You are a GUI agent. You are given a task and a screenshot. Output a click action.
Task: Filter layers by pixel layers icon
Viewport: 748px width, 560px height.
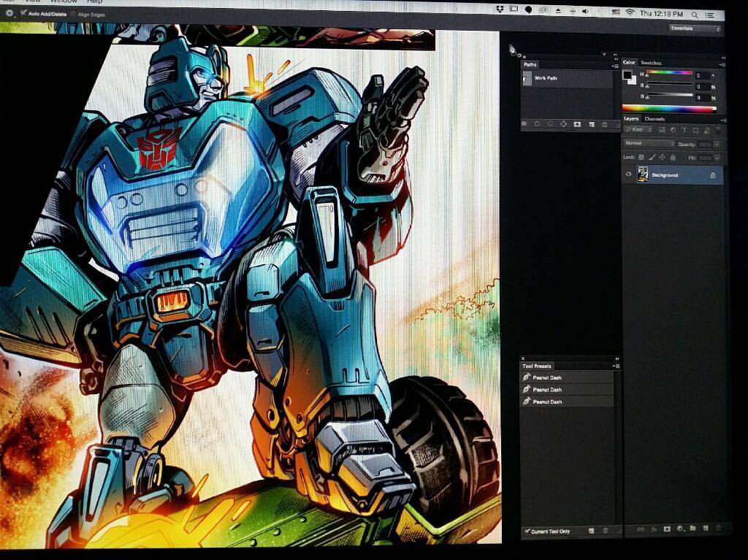tap(662, 130)
